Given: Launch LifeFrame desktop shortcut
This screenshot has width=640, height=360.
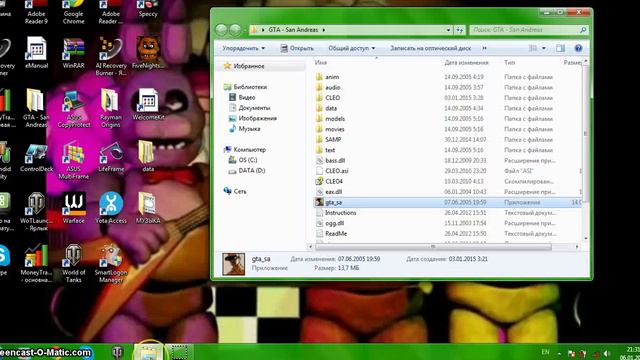Looking at the screenshot, I should pos(111,157).
